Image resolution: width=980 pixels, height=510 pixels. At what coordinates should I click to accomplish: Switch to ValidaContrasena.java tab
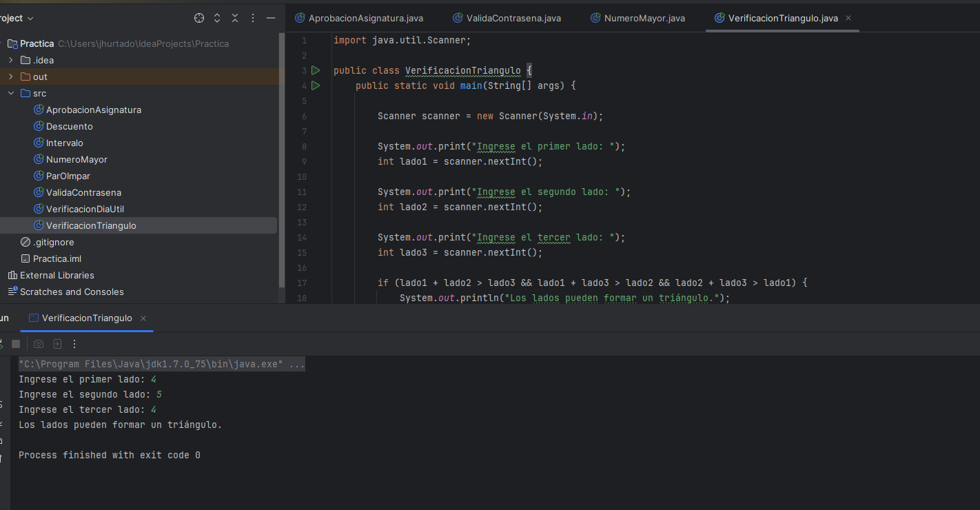(x=507, y=18)
